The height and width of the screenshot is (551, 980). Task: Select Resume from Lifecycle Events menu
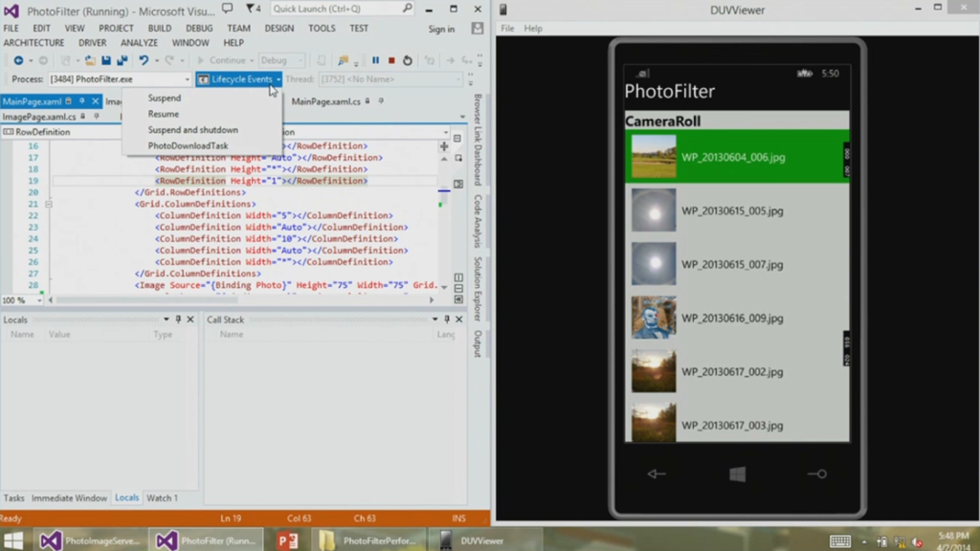pyautogui.click(x=163, y=114)
